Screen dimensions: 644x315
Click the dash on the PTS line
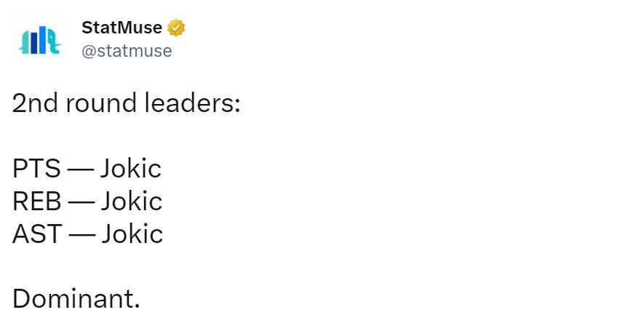point(80,170)
